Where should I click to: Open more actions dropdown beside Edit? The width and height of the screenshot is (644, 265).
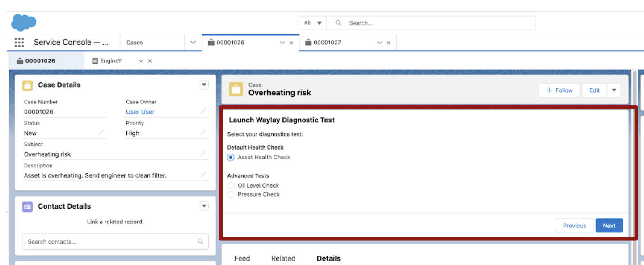click(614, 90)
